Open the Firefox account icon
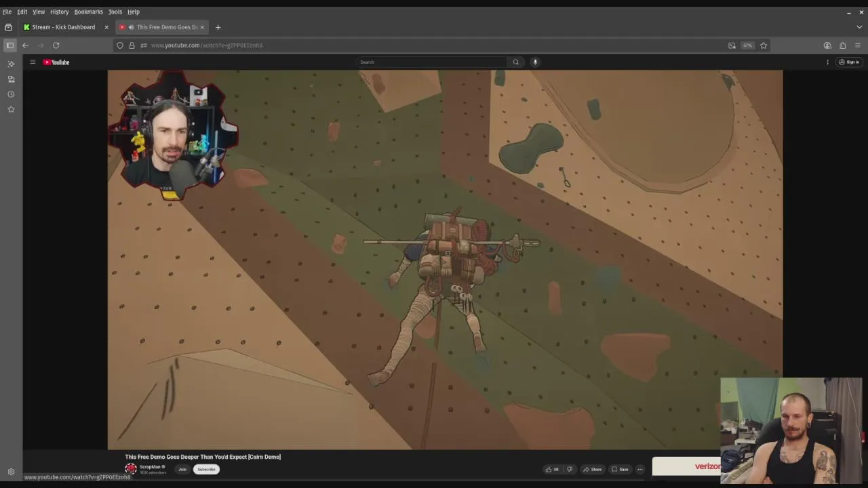The height and width of the screenshot is (488, 868). pos(827,45)
